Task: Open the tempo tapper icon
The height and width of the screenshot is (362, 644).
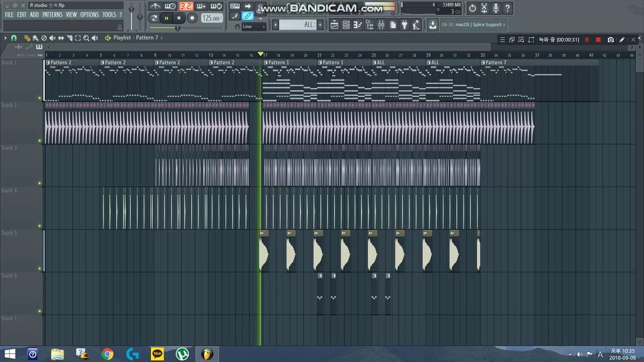Action: pyautogui.click(x=416, y=25)
